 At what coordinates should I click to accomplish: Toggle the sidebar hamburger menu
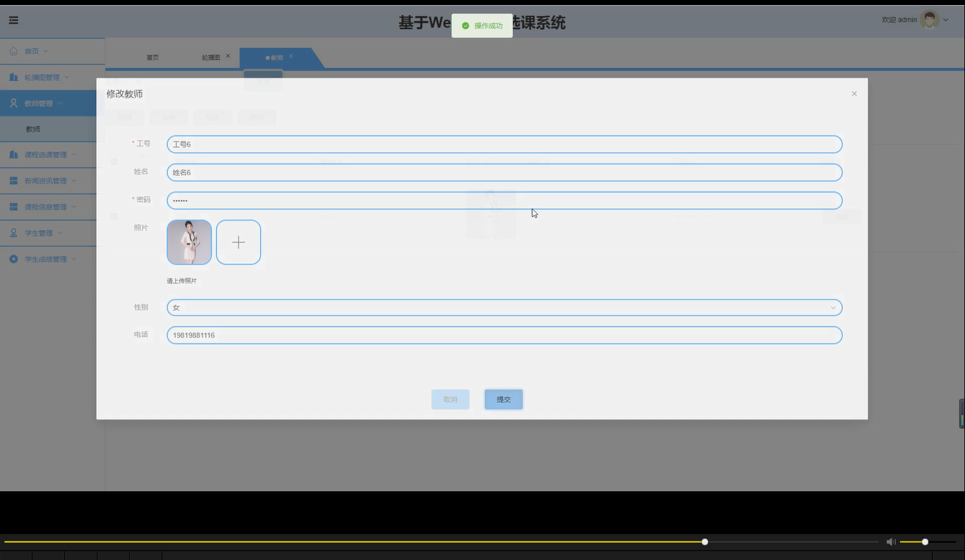13,20
